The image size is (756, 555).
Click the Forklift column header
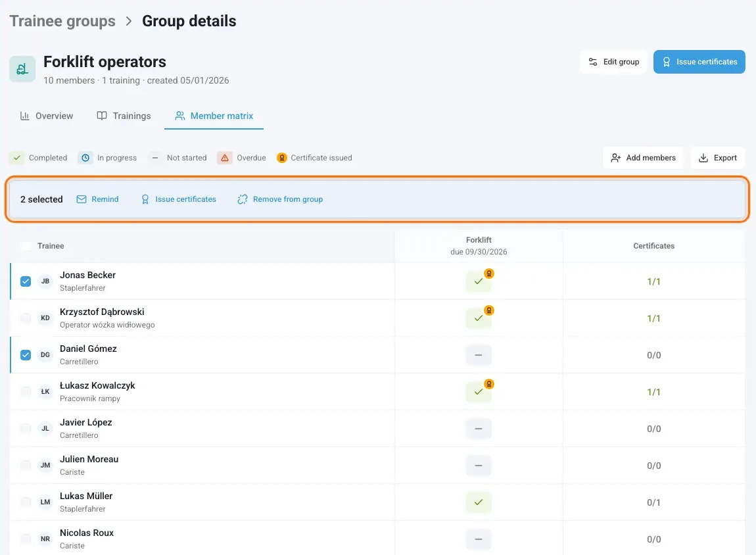479,246
